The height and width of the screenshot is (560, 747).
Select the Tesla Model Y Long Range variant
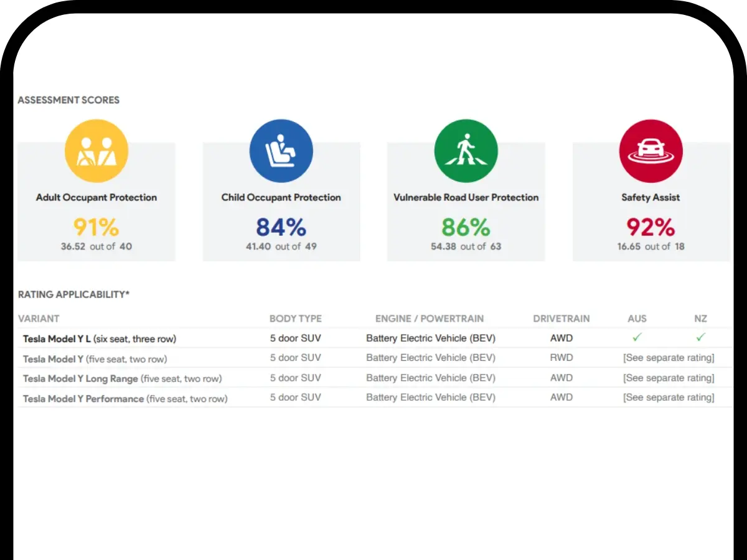[123, 379]
